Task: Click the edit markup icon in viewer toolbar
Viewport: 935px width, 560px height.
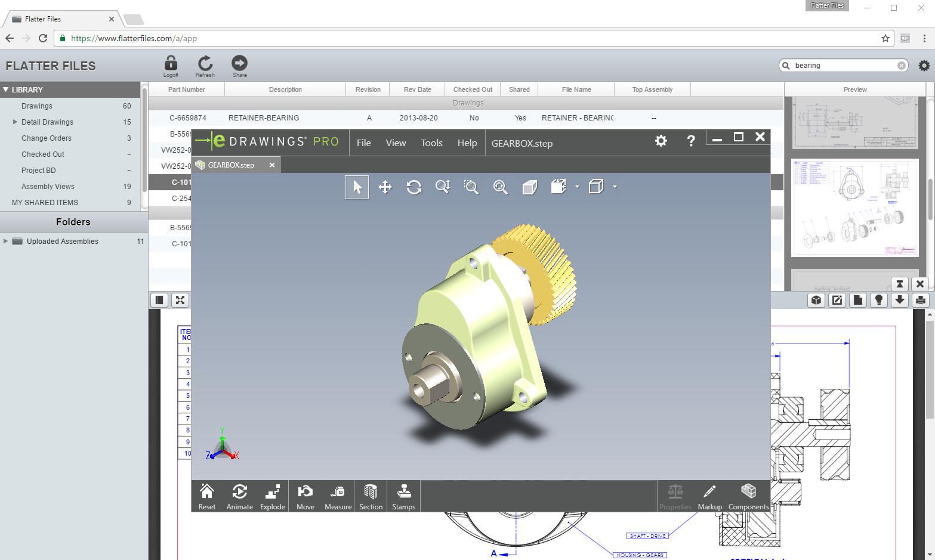Action: point(837,300)
